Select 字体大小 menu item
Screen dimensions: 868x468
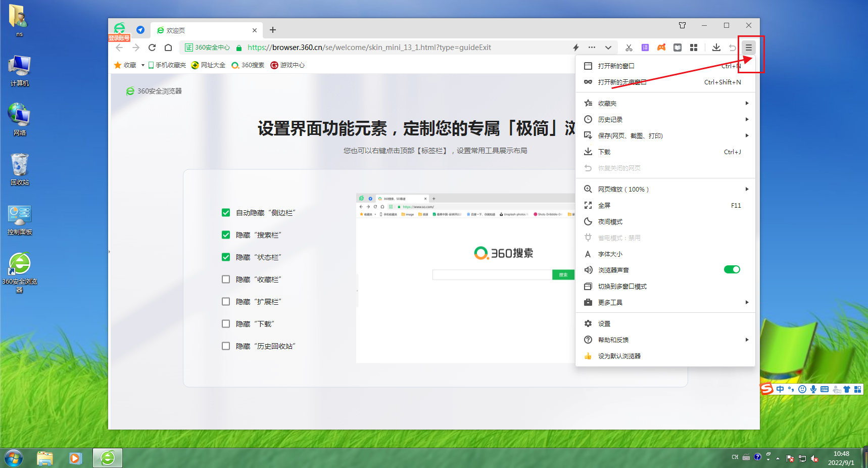point(665,254)
